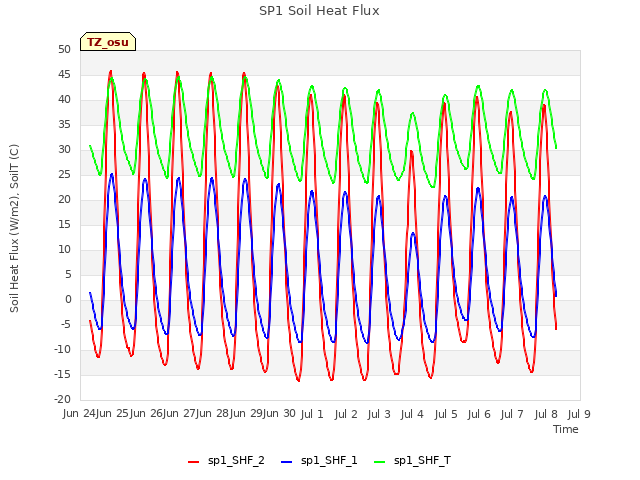Click the Jul 8 x-axis tick label
640x480 pixels.
point(546,414)
